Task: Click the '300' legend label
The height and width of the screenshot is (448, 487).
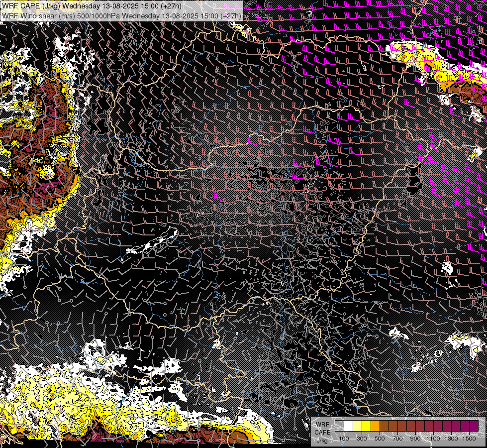Action: [362, 439]
